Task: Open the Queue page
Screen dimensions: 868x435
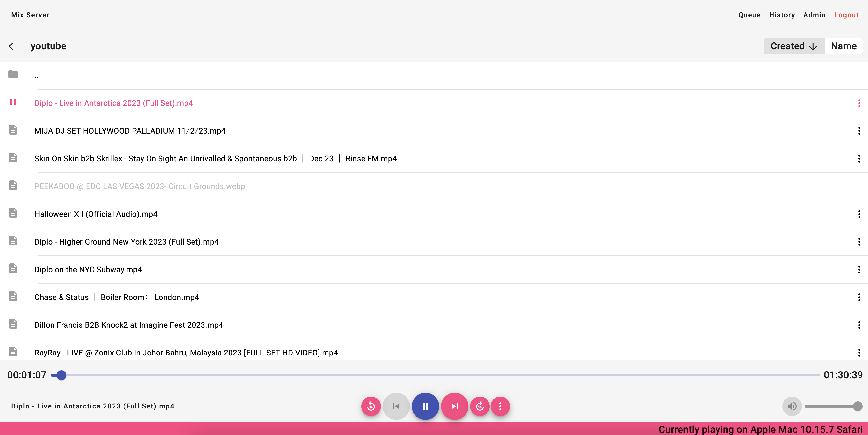Action: (x=749, y=15)
